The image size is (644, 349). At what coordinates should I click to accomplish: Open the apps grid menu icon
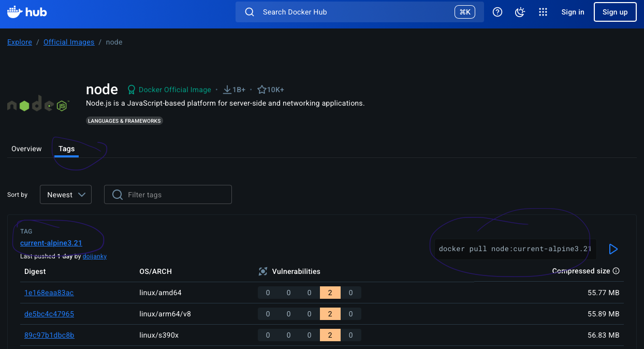click(x=543, y=12)
